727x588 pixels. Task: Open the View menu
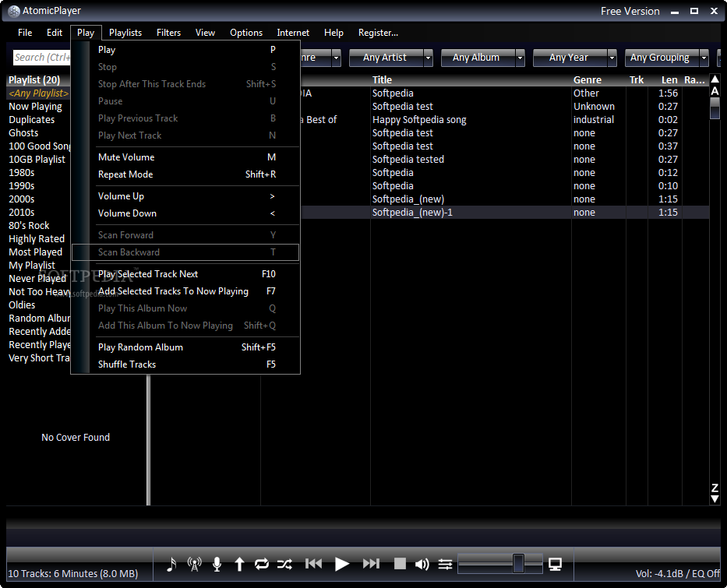(x=205, y=33)
